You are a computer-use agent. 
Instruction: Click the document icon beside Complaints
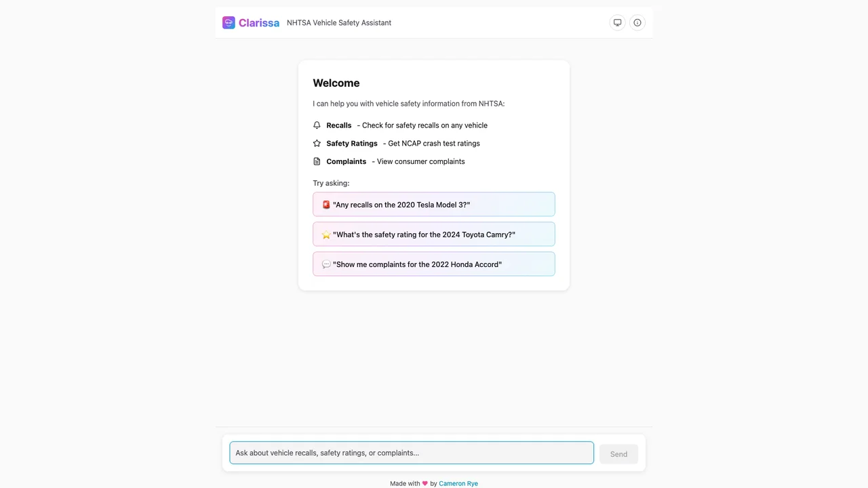317,161
